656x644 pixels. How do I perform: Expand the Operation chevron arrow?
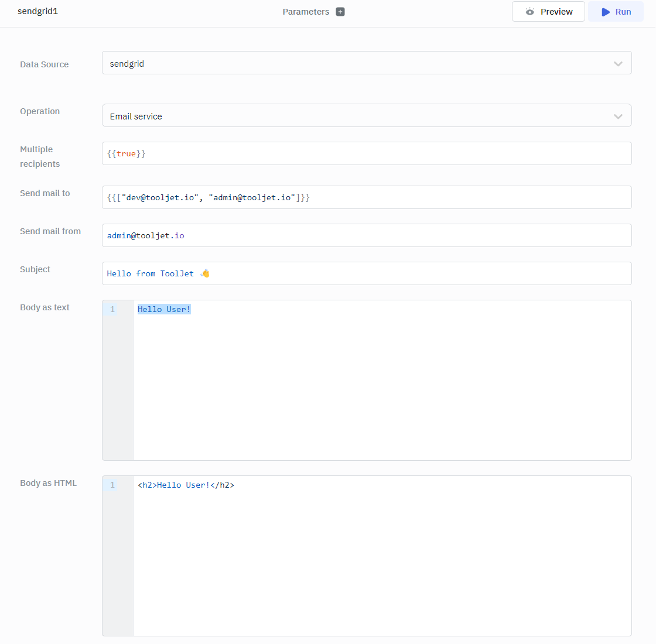(618, 117)
